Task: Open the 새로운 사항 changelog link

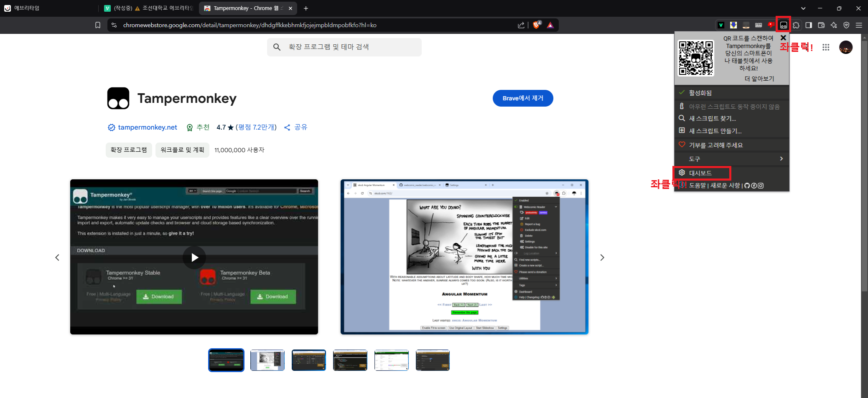Action: click(x=725, y=186)
